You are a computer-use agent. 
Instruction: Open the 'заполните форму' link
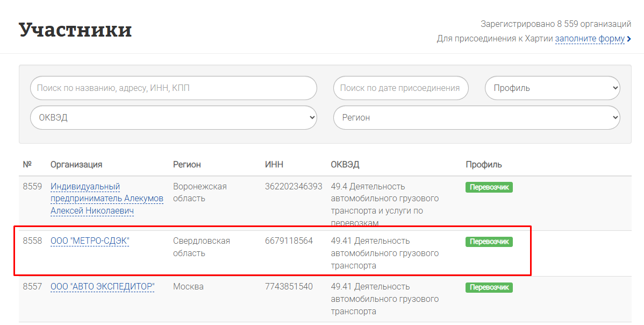pyautogui.click(x=590, y=39)
